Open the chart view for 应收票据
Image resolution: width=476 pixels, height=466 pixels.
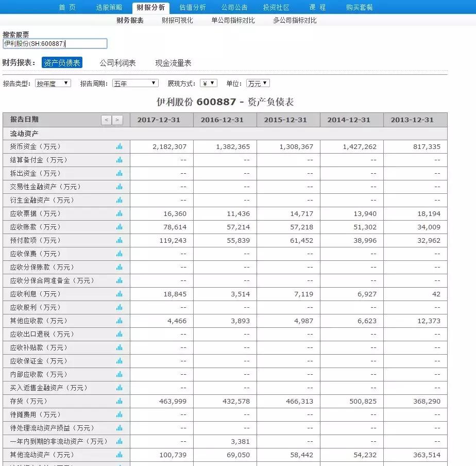[x=119, y=213]
